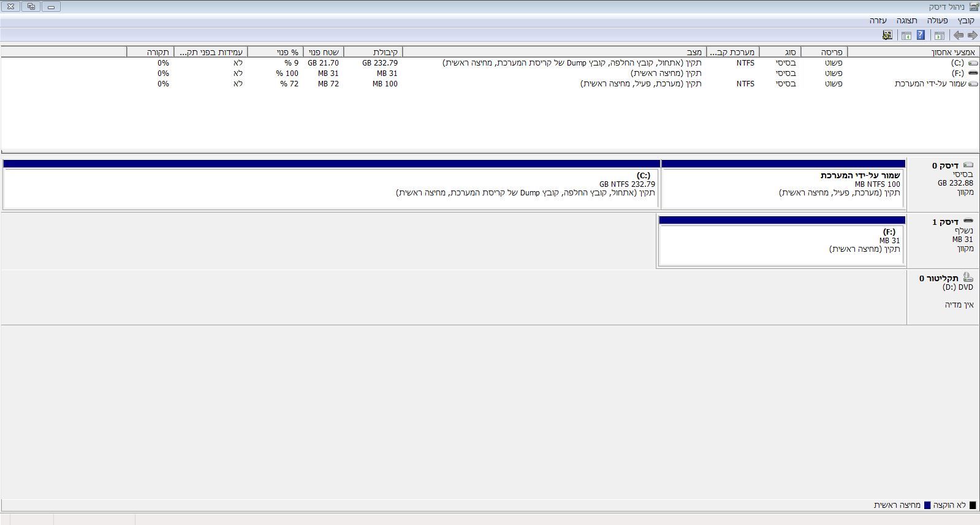Select the שמור על-ידי המערכת volume name in list

pyautogui.click(x=930, y=83)
